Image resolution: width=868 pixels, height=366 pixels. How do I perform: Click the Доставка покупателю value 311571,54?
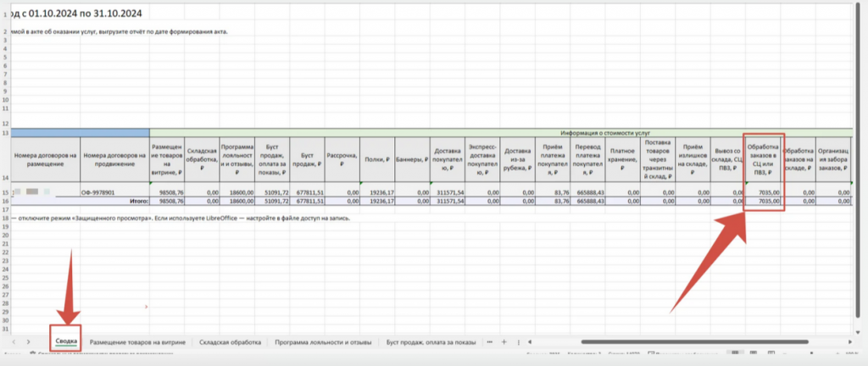[448, 193]
